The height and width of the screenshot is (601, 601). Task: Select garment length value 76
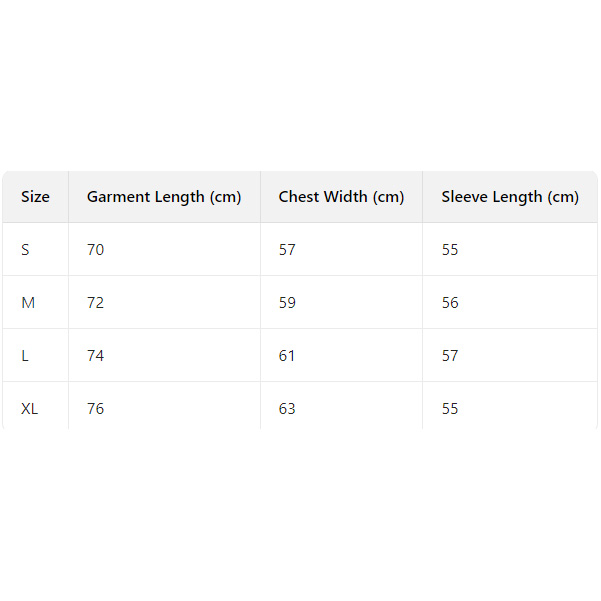[96, 409]
